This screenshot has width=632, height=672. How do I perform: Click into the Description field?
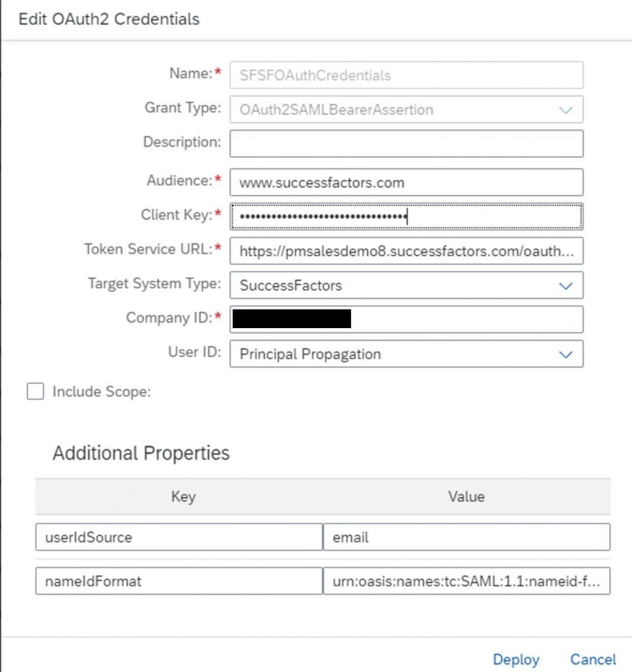pos(406,144)
